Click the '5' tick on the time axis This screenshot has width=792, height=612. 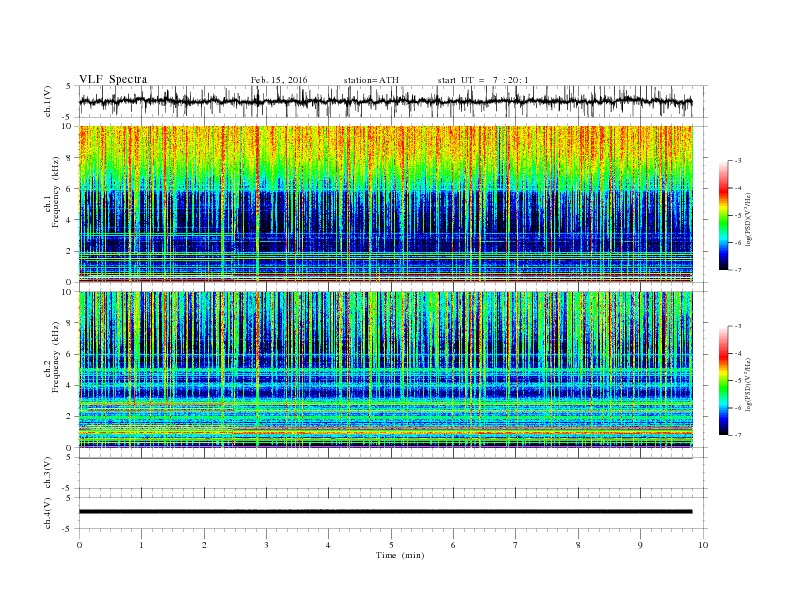[391, 545]
